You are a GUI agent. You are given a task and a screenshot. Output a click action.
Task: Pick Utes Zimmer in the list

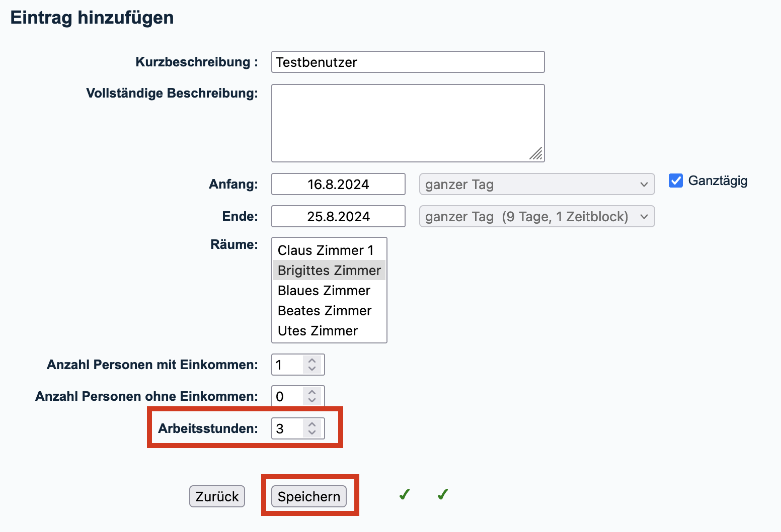[318, 331]
